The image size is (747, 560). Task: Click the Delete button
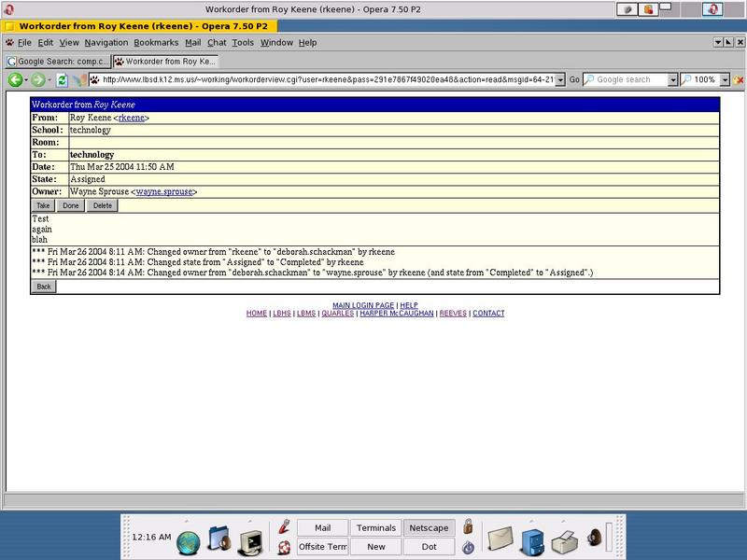click(x=102, y=205)
